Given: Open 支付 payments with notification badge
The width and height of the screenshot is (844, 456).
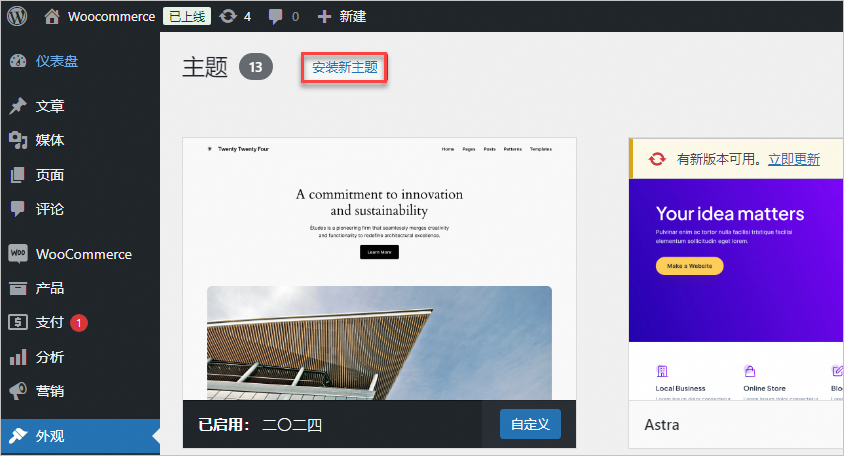Looking at the screenshot, I should tap(50, 322).
